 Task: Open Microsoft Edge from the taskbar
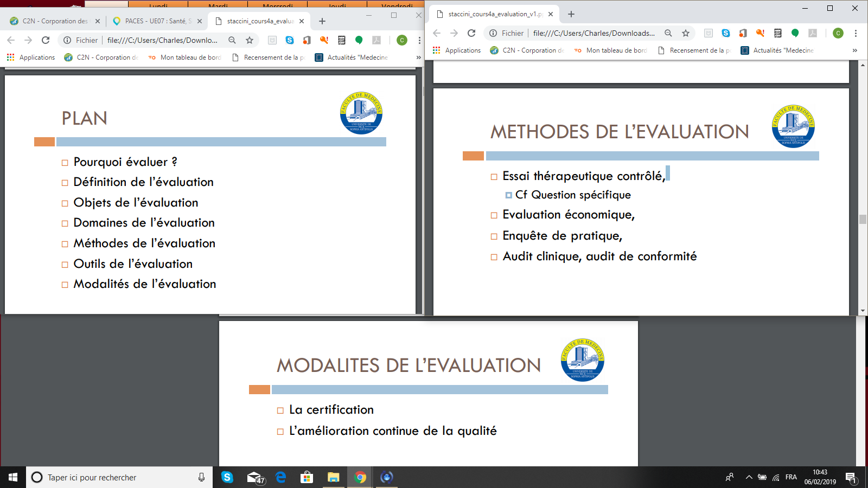[x=280, y=477]
